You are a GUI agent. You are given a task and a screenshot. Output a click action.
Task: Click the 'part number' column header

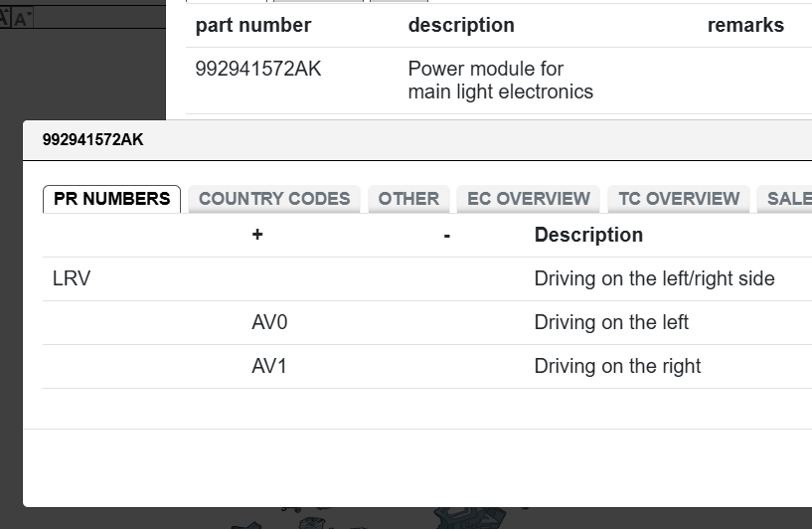253,26
